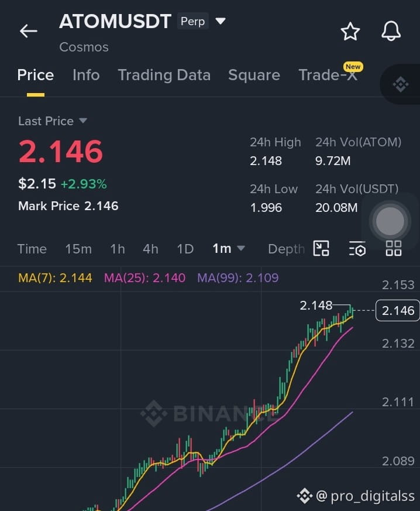
Task: Tap the 24h High value 2.148
Action: point(266,161)
